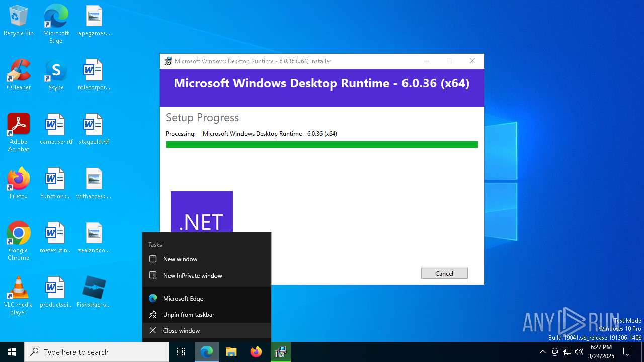
Task: Open the Adobe Acrobat shortcut
Action: point(19,133)
